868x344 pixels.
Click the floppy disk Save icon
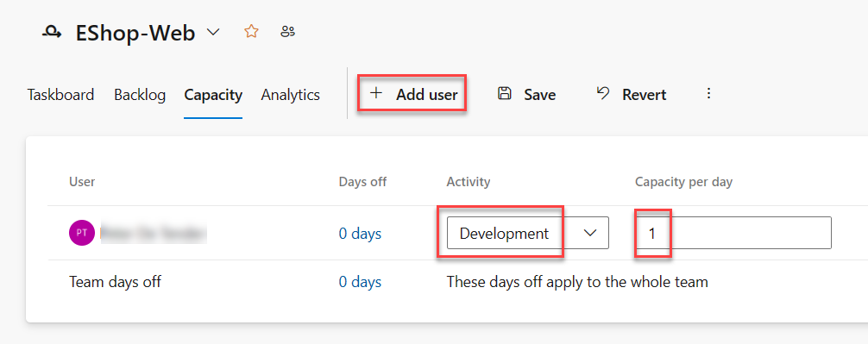(504, 93)
